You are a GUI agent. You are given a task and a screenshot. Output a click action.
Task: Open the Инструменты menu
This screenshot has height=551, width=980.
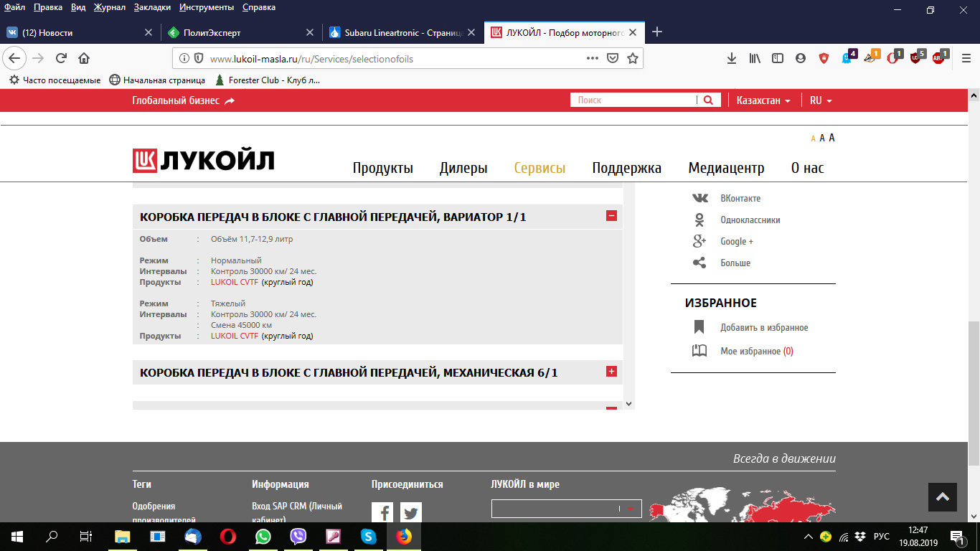pos(207,7)
